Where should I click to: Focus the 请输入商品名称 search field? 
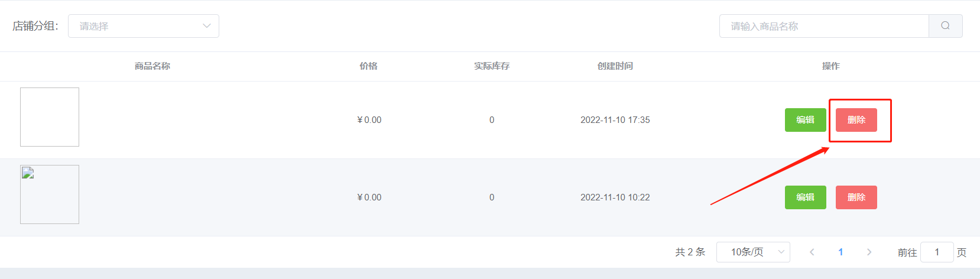[824, 26]
